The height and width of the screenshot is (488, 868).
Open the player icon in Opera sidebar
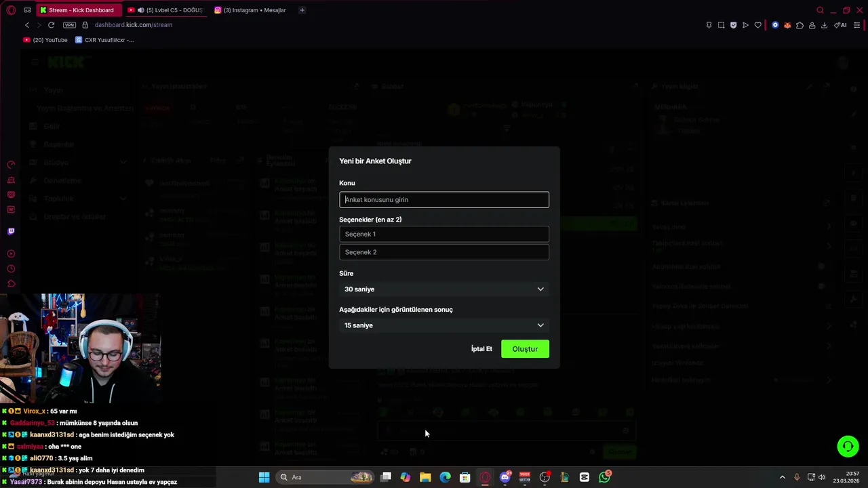[11, 253]
